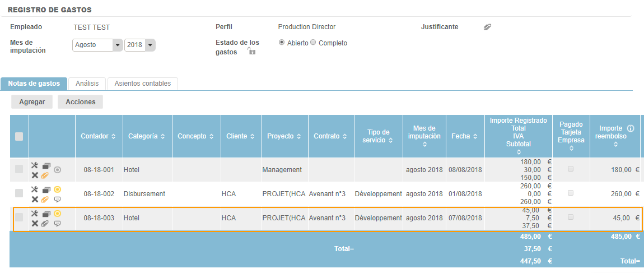Toggle Pagado Tarjeta Empresa checkbox for 08-18-001

point(571,168)
